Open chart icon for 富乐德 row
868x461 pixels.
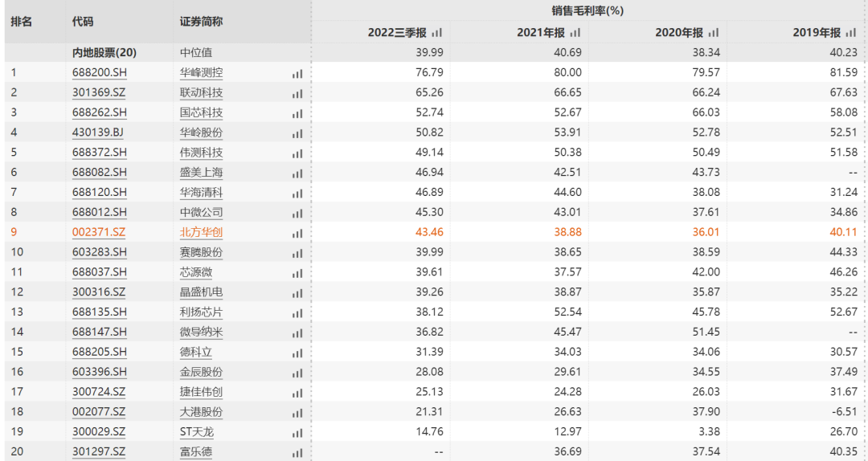pyautogui.click(x=297, y=452)
